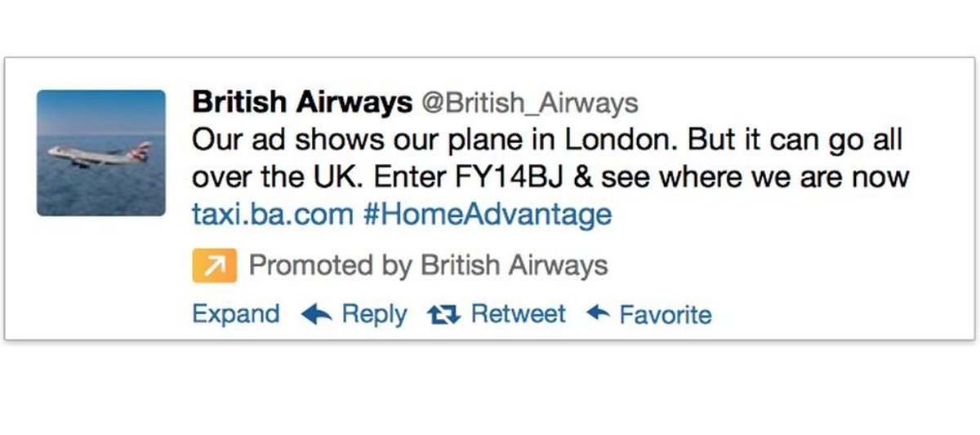
Task: Click the 'Promoted by British Airways' label
Action: [428, 265]
